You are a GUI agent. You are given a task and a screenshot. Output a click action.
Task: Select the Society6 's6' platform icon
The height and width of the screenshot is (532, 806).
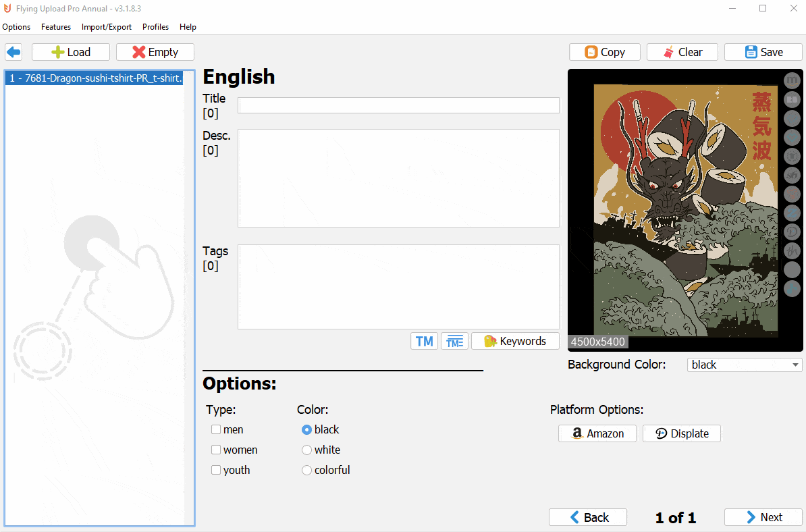point(792,176)
